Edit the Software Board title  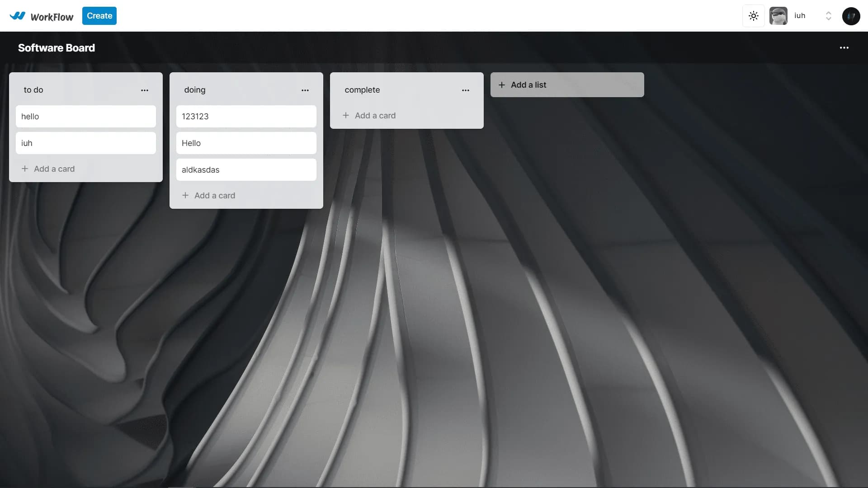pyautogui.click(x=57, y=48)
